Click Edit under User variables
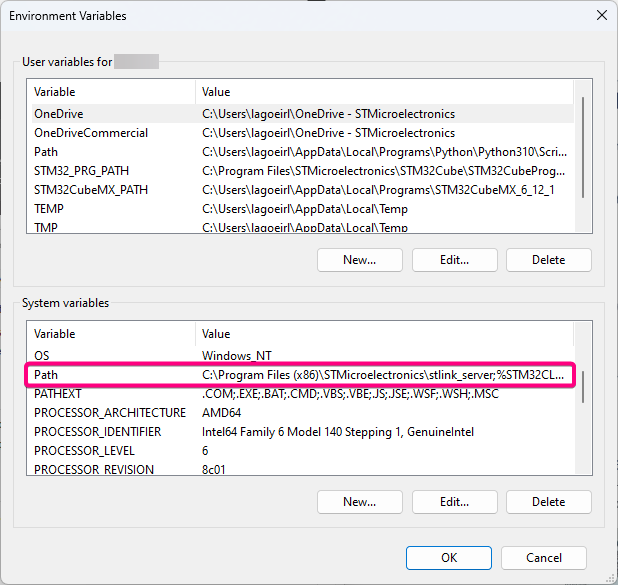The width and height of the screenshot is (618, 585). coord(454,260)
